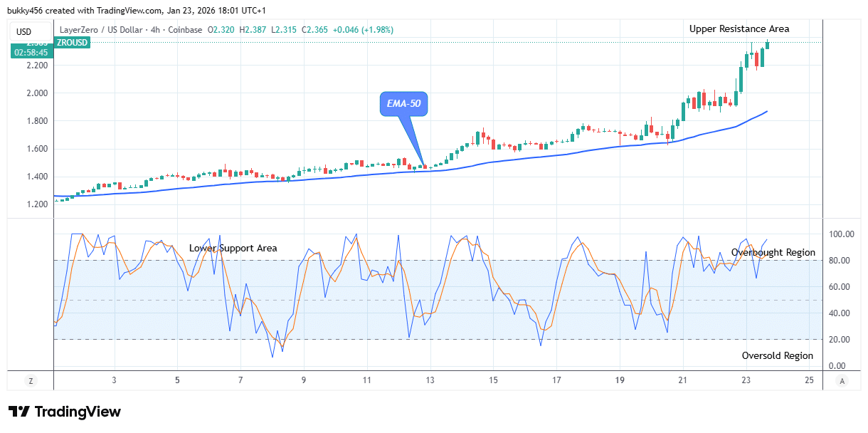Toggle the Oversold Region label

click(x=779, y=355)
